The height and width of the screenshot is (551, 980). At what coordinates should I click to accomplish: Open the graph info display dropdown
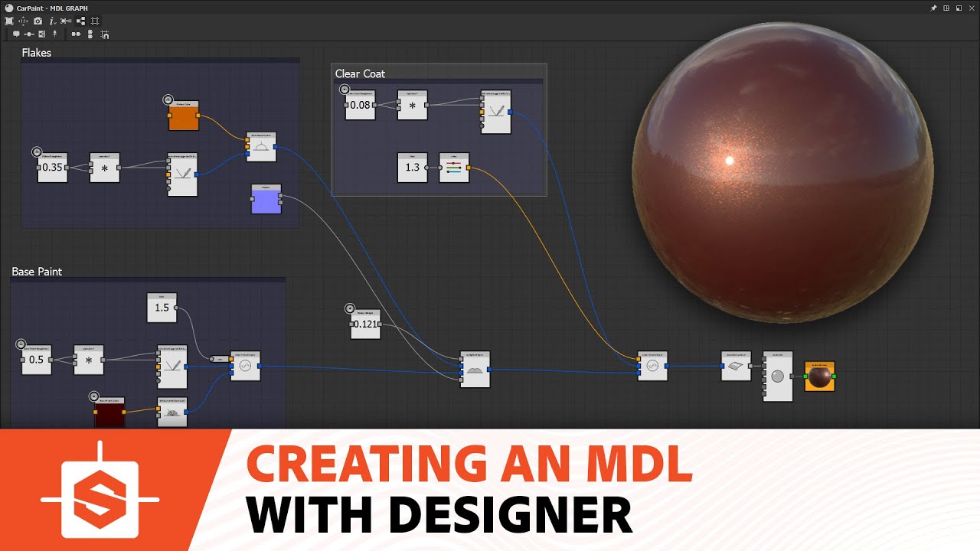[52, 21]
